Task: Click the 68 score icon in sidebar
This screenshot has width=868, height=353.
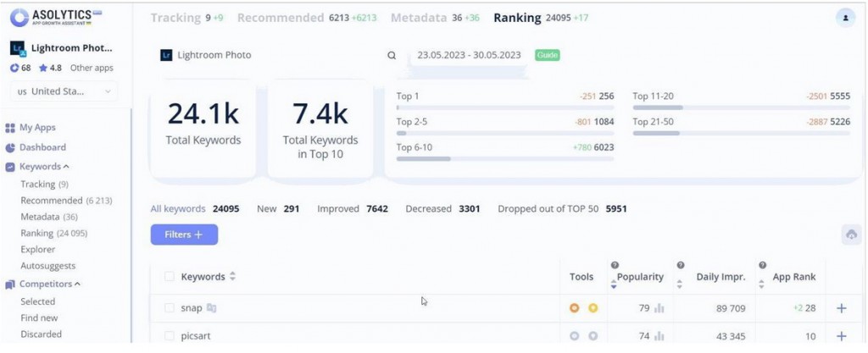Action: pos(14,69)
